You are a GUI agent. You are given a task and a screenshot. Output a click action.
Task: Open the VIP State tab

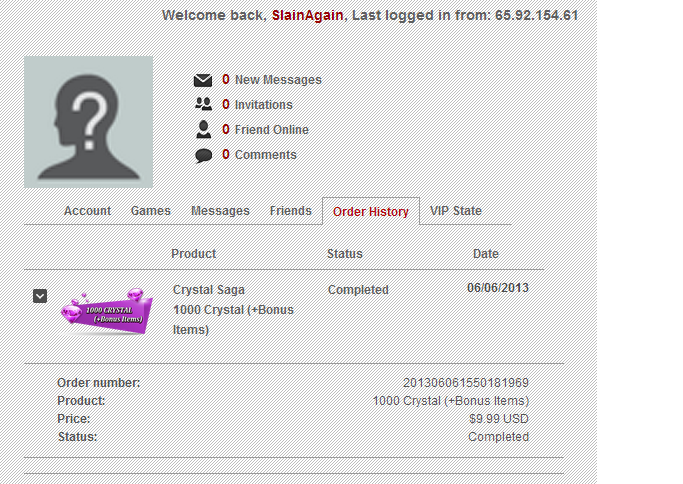coord(456,211)
